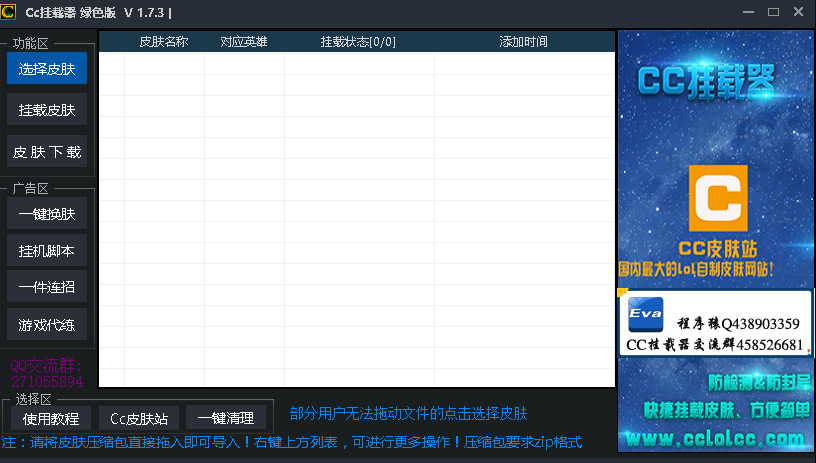816x463 pixels.
Task: Click the 皮肤名称 column header
Action: click(x=163, y=42)
